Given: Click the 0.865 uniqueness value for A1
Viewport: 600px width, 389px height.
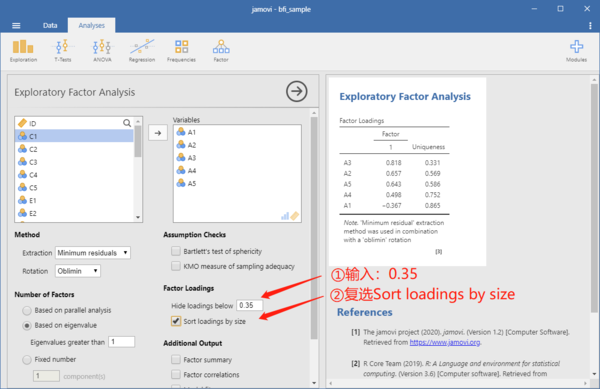Looking at the screenshot, I should pyautogui.click(x=432, y=205).
